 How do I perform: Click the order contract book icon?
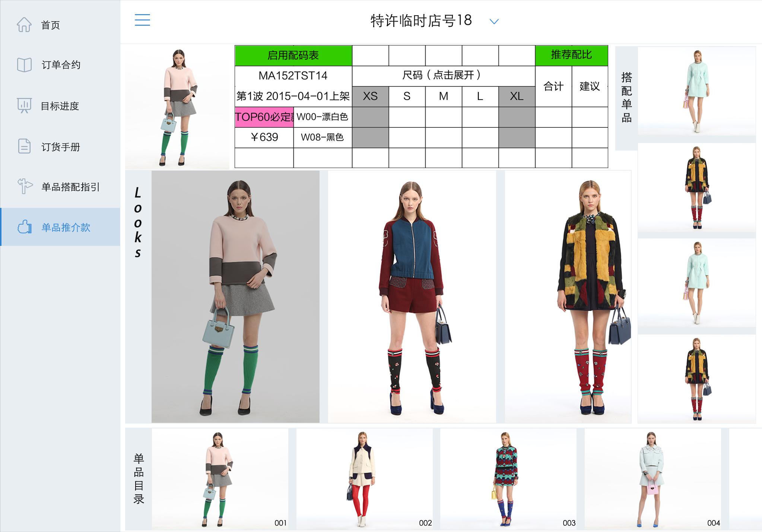click(x=24, y=65)
